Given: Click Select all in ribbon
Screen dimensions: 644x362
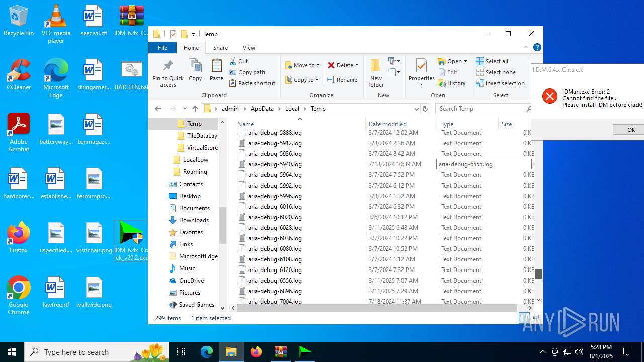Looking at the screenshot, I should coord(492,61).
